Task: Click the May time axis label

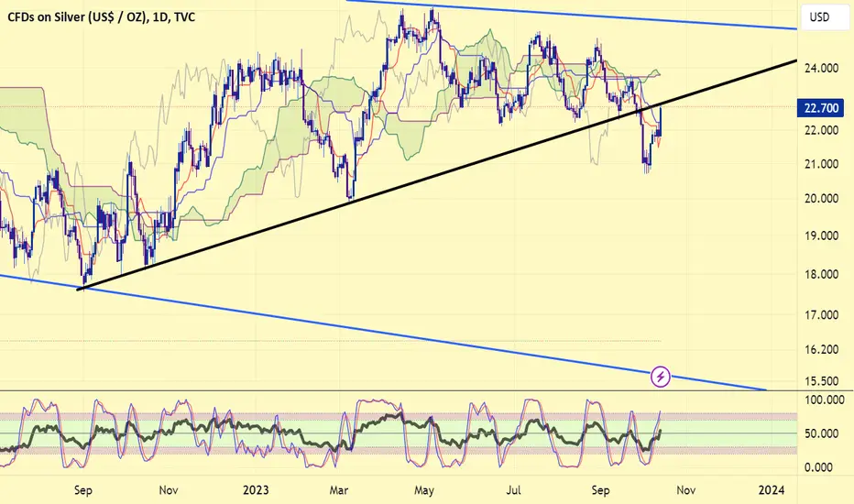Action: (423, 490)
